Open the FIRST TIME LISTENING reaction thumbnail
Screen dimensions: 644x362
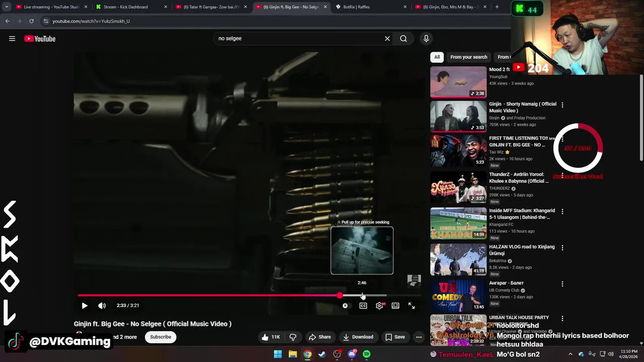pos(458,150)
